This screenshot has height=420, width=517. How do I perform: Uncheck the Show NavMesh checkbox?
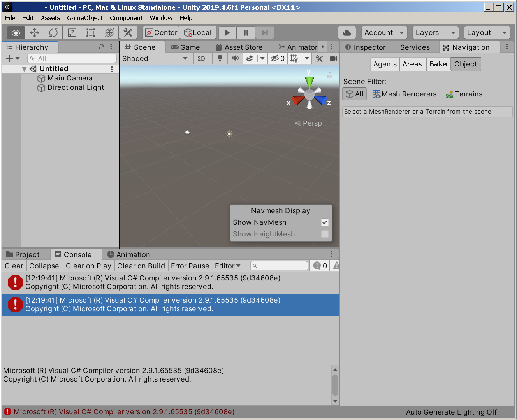(x=325, y=222)
